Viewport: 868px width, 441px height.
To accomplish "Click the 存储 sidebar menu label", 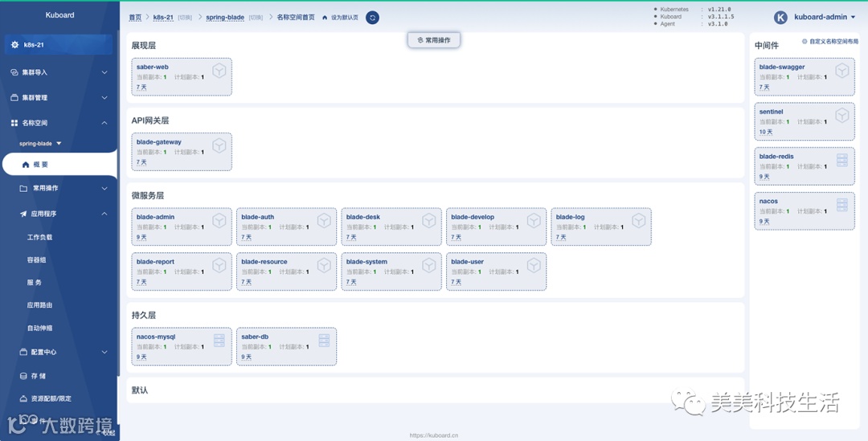I will point(39,376).
